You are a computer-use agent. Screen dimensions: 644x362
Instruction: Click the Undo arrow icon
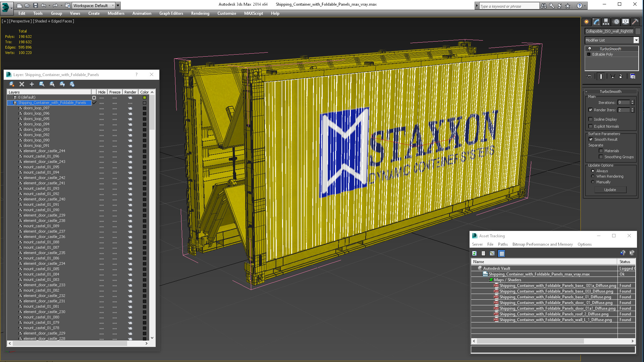pyautogui.click(x=43, y=5)
